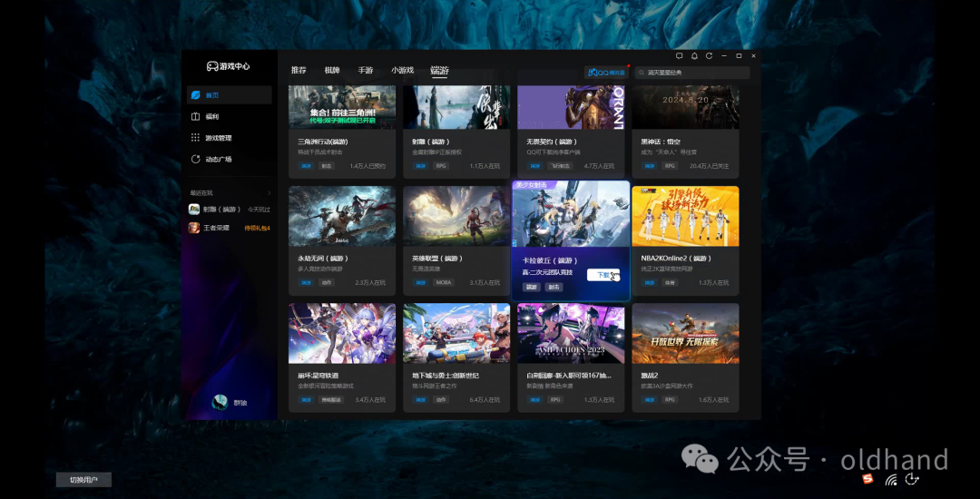Open the 英雄联盟 card thumbnail

(456, 216)
